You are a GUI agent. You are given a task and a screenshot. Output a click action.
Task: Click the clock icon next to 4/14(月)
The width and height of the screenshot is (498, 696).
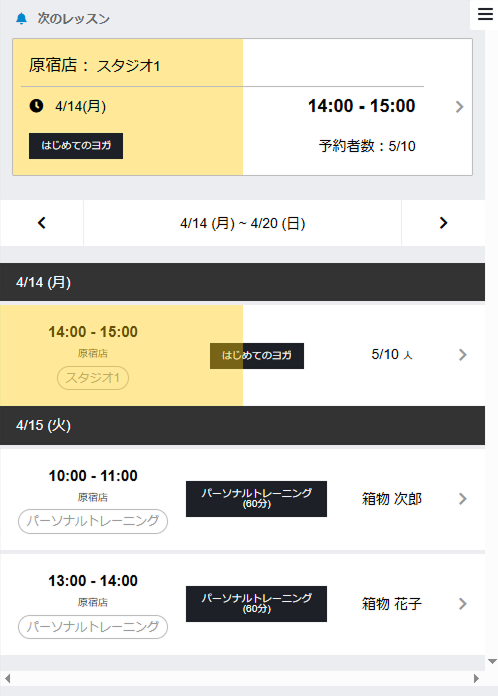36,106
